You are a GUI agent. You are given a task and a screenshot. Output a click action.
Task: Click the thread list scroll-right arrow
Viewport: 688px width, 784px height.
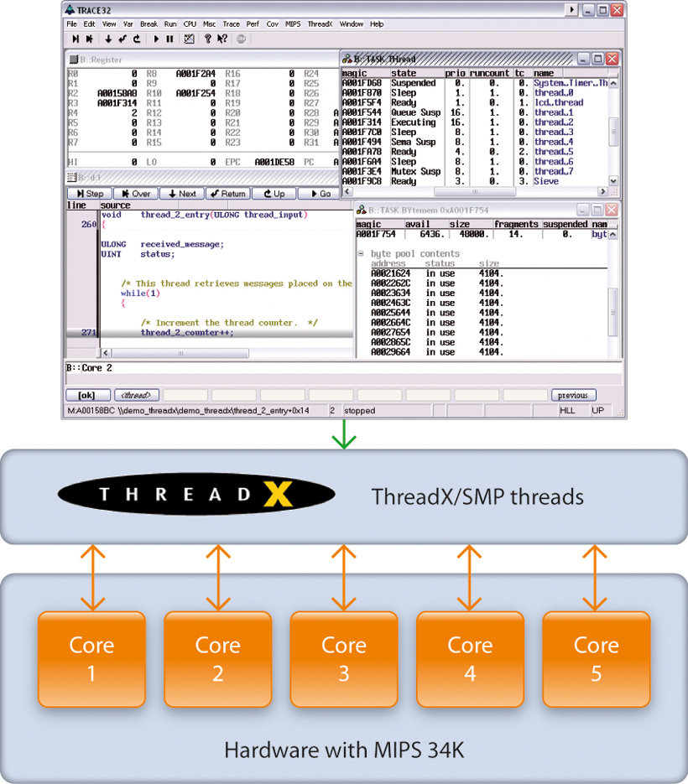[x=602, y=191]
